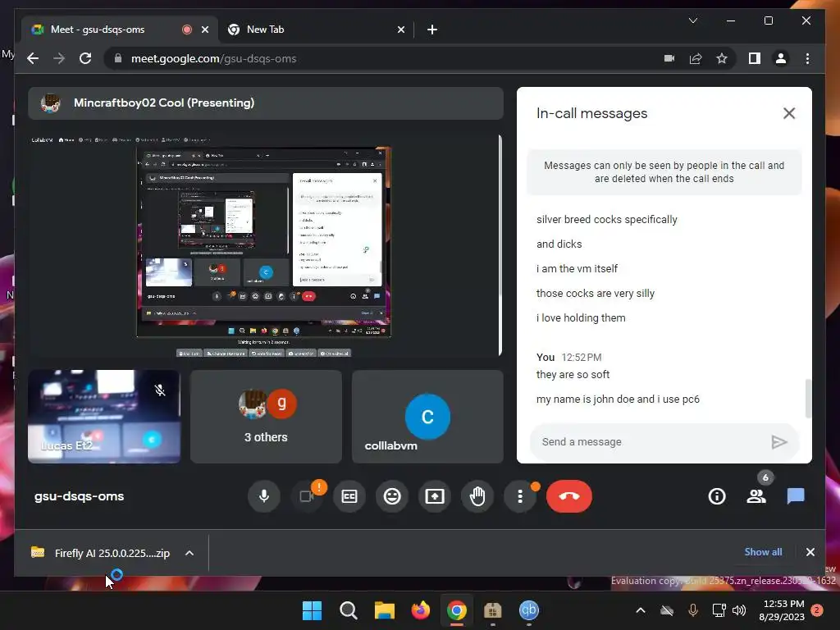Open notification badge in tray
840x630 pixels.
pos(816,610)
